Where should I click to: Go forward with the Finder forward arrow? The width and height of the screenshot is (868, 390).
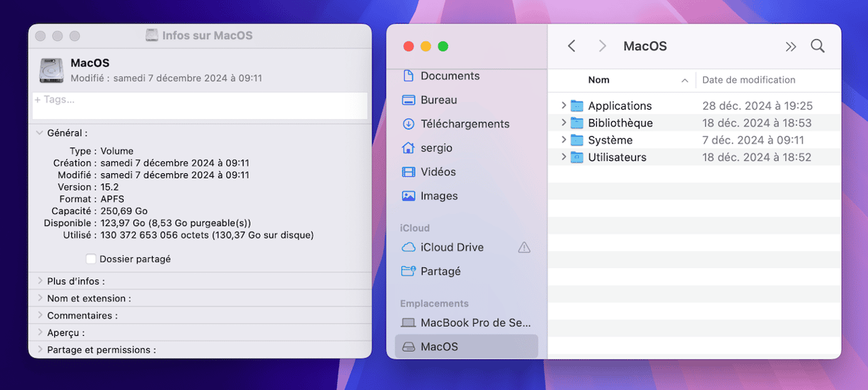(602, 46)
